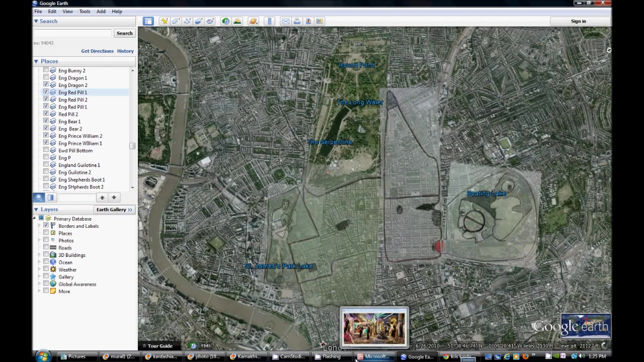Expand the More layer tree node

pos(39,291)
